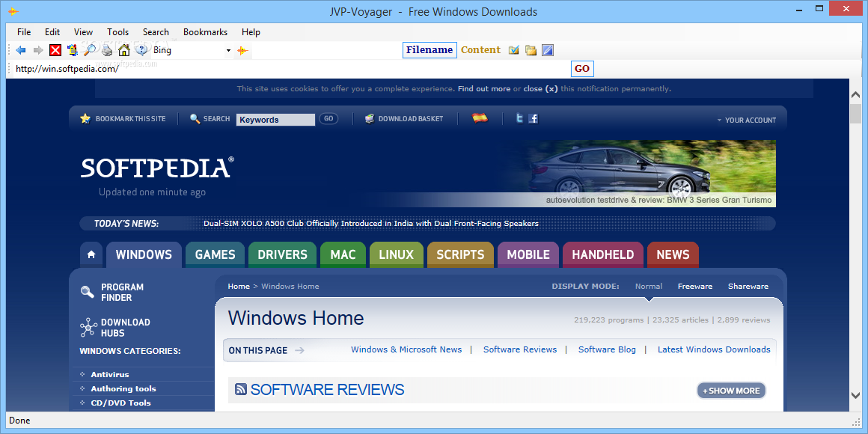Click the RSS icon beside Software Reviews
The width and height of the screenshot is (868, 434).
click(241, 389)
